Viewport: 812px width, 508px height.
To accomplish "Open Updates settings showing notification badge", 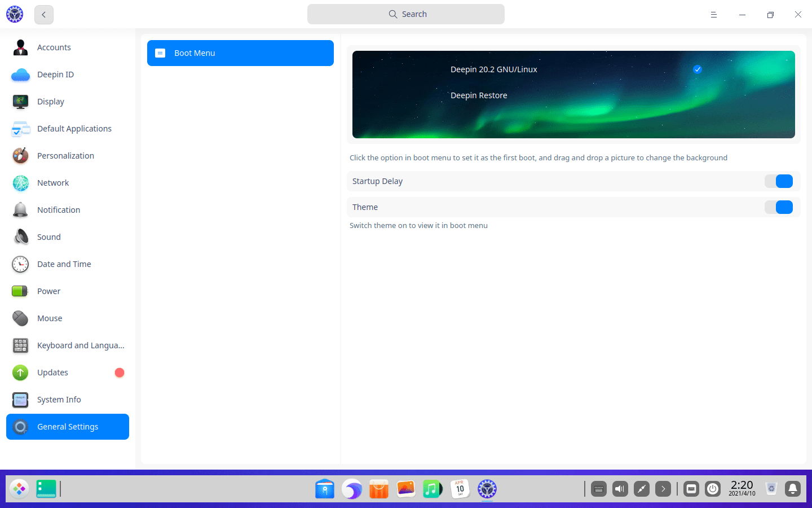I will [52, 373].
